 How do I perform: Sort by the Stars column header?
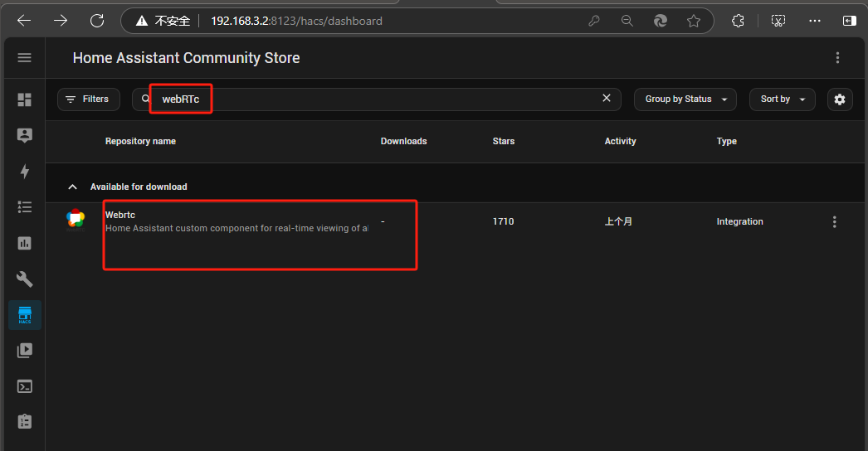(x=503, y=141)
